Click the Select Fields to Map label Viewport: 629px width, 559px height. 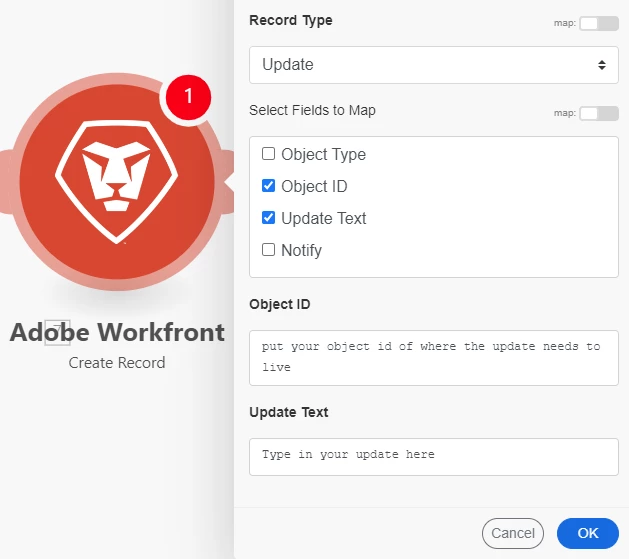pyautogui.click(x=312, y=110)
